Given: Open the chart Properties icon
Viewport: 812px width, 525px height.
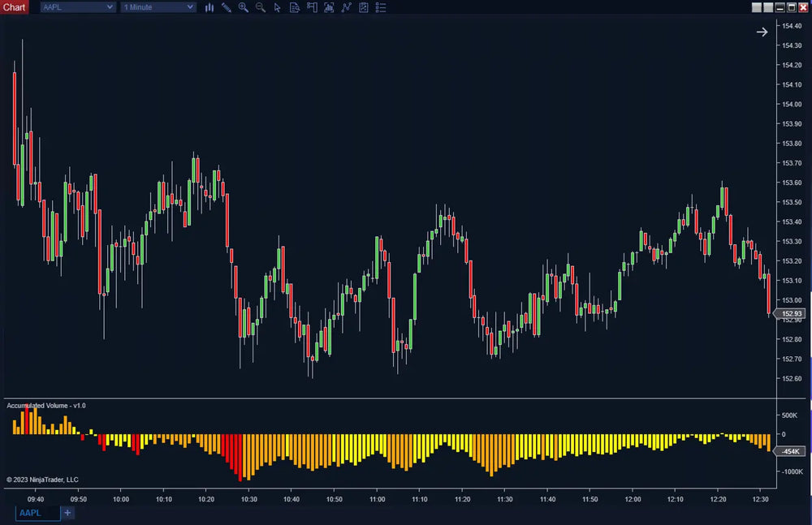Looking at the screenshot, I should point(364,7).
